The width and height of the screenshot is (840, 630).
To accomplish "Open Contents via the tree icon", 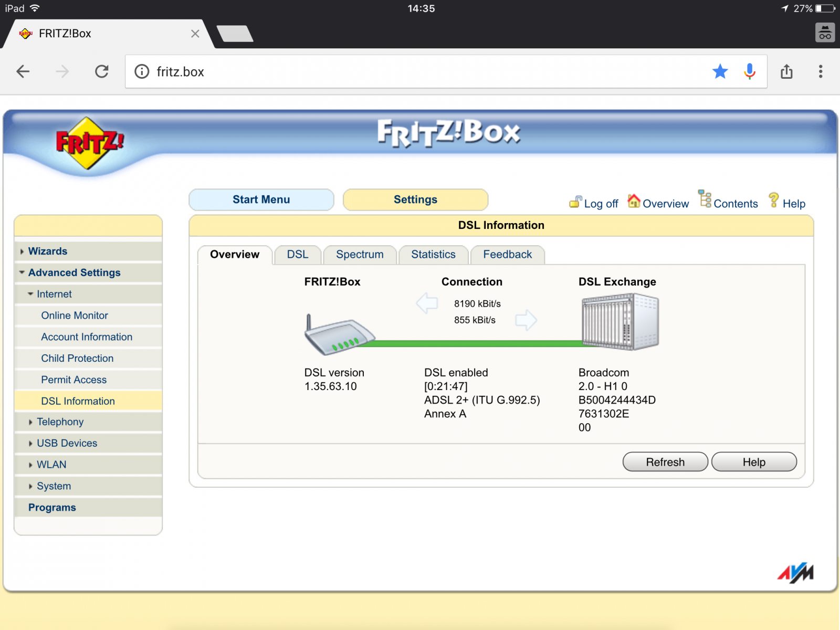I will click(x=705, y=199).
